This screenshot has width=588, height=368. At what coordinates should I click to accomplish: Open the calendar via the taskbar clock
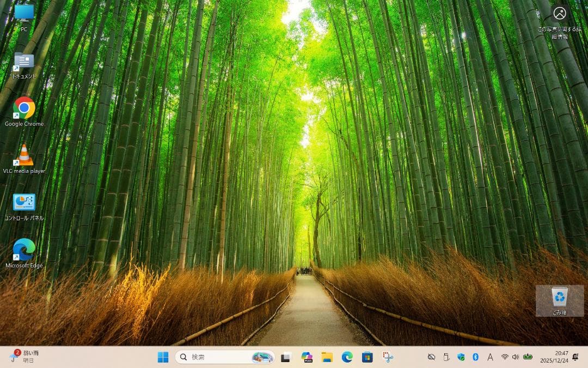[x=554, y=358]
